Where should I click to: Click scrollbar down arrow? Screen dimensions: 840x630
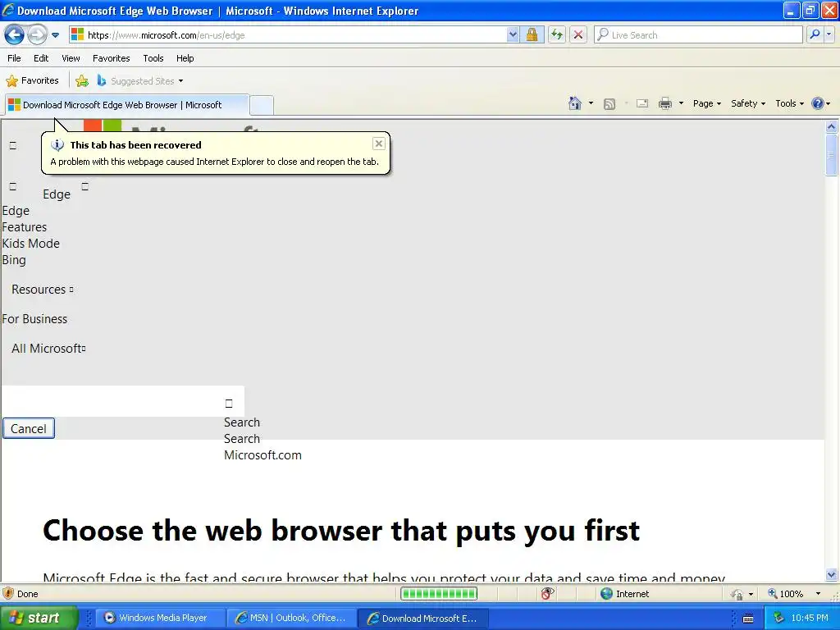click(832, 574)
